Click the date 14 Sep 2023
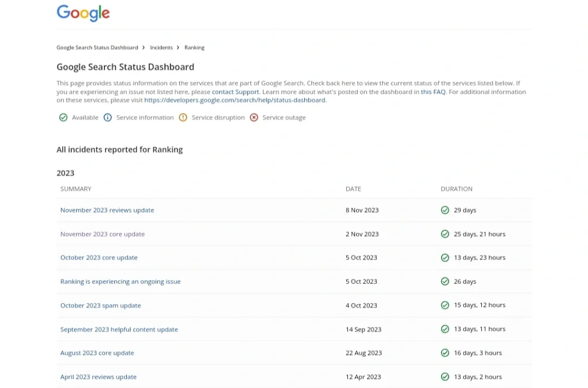The image size is (588, 388). (363, 329)
